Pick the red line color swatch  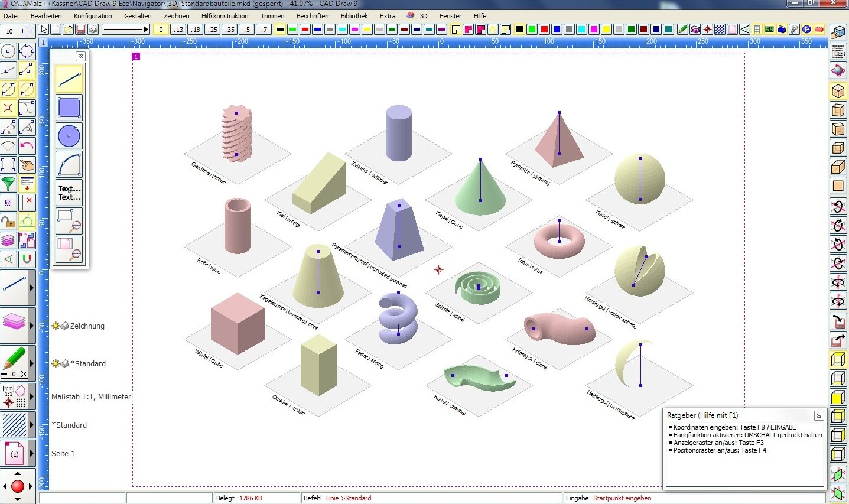305,29
